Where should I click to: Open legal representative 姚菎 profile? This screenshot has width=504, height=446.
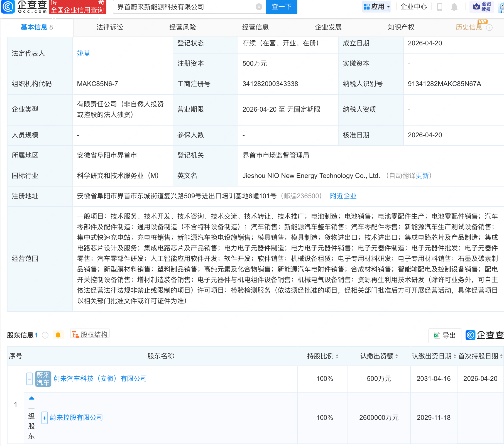(83, 53)
